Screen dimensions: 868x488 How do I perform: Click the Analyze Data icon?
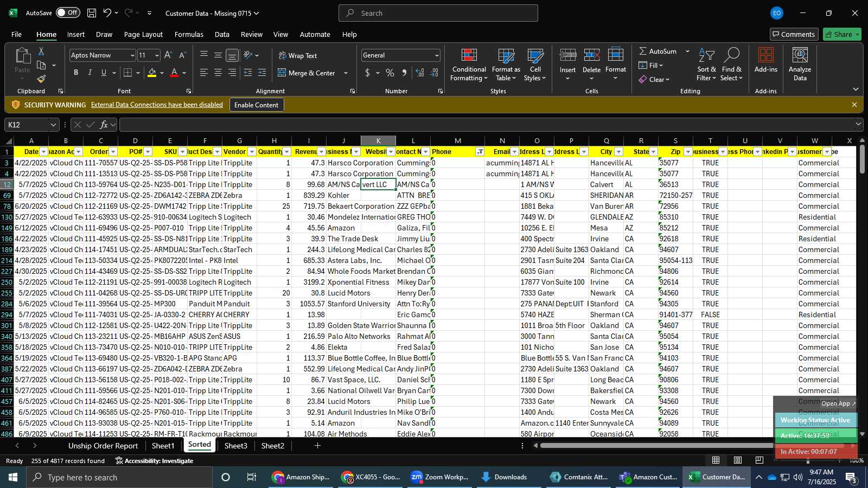pos(800,65)
